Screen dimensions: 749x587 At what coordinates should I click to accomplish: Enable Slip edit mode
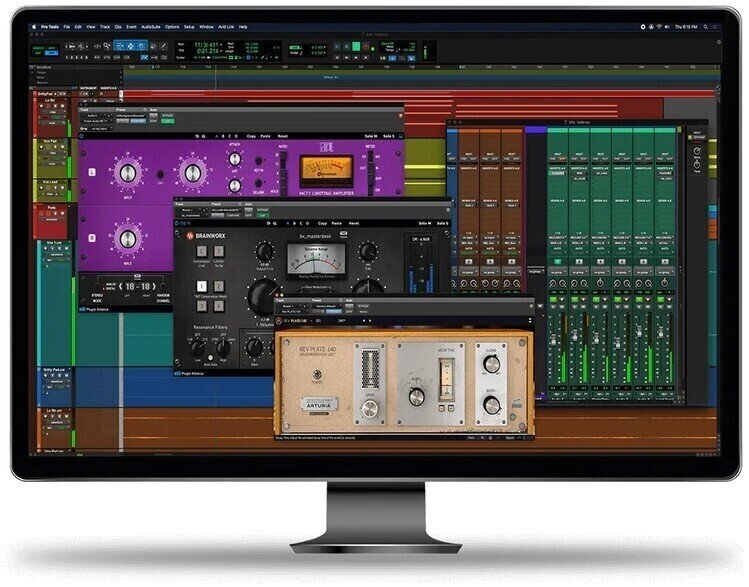click(x=38, y=53)
